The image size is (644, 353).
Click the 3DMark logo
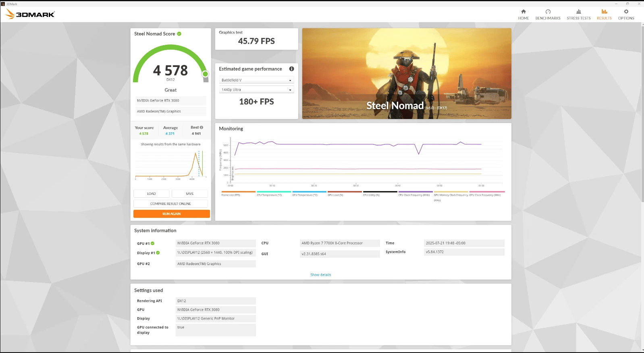click(30, 14)
